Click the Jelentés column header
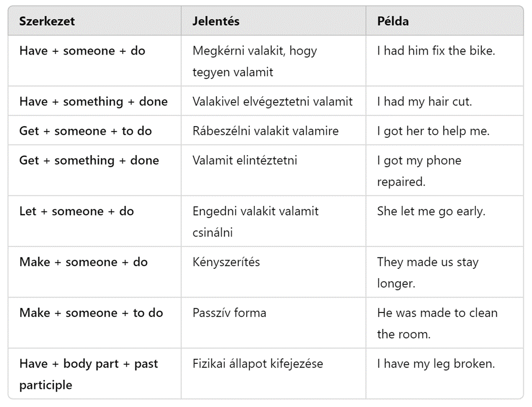The width and height of the screenshot is (532, 407). 216,21
